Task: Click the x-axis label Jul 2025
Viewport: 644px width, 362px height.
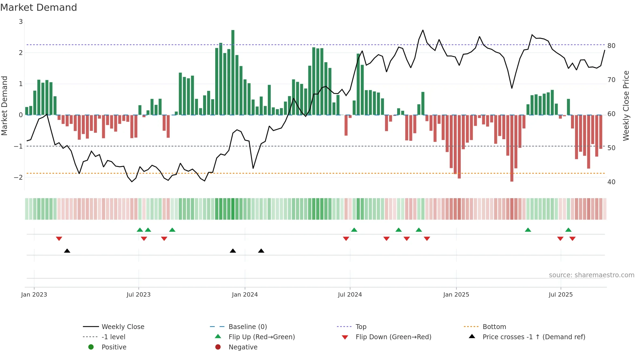Action: 561,294
